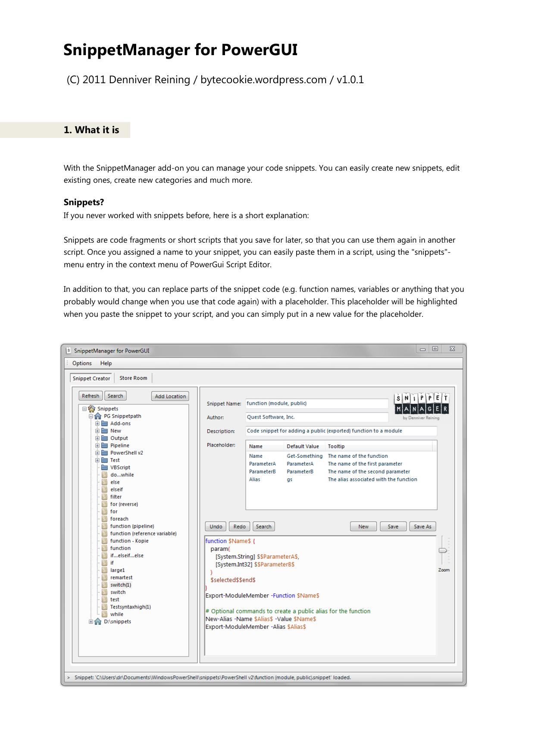535x756 pixels.
Task: Click the PG Snippetpath house icon
Action: [98, 416]
